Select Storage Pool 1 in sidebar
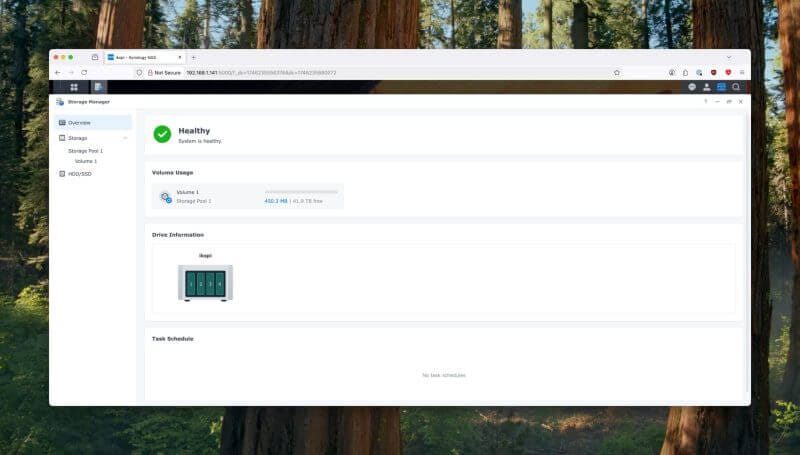 (x=86, y=151)
